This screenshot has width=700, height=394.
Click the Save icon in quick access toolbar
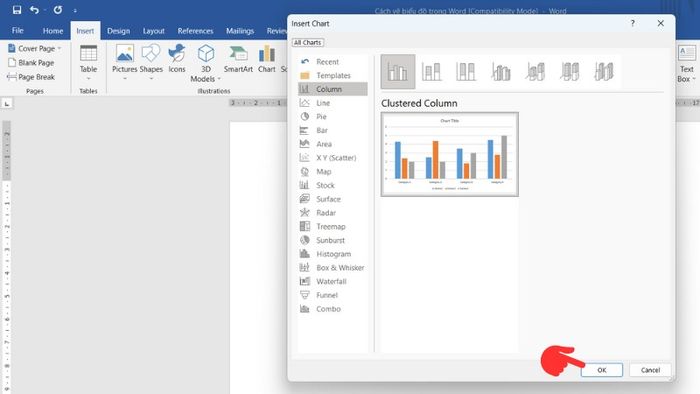point(17,10)
